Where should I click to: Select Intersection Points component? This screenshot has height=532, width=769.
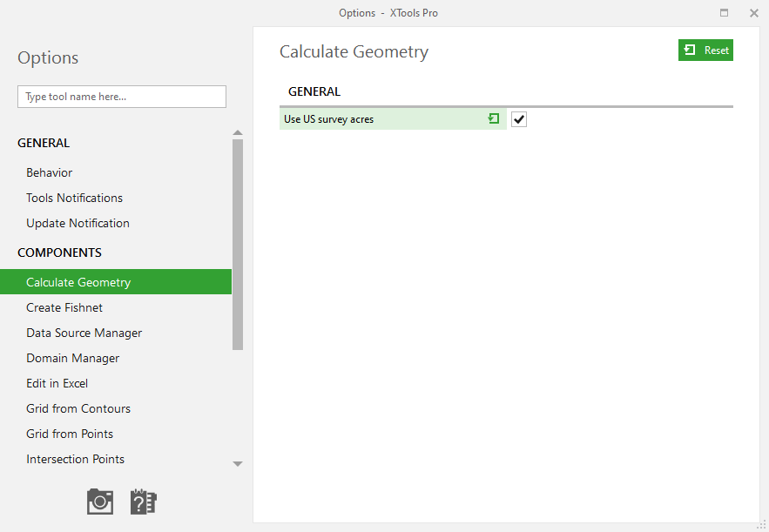point(76,459)
